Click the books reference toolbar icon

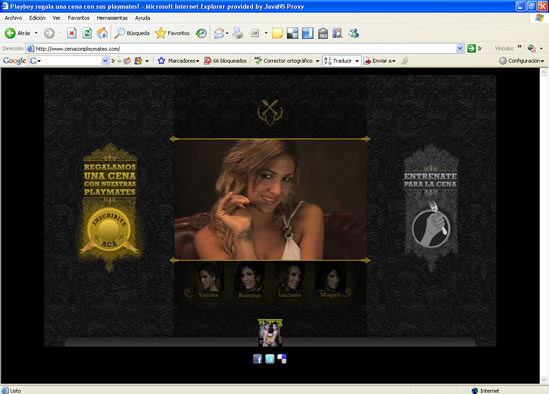338,33
